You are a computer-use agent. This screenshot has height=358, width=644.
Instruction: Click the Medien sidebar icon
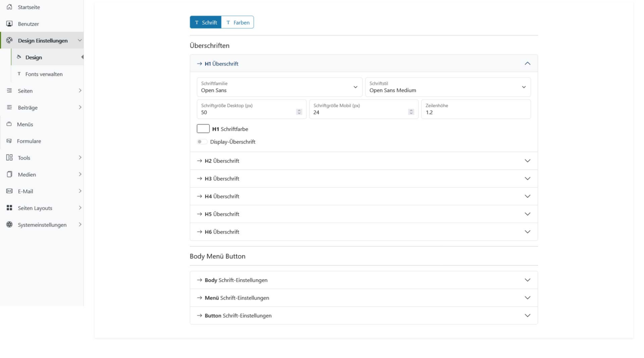pos(9,174)
